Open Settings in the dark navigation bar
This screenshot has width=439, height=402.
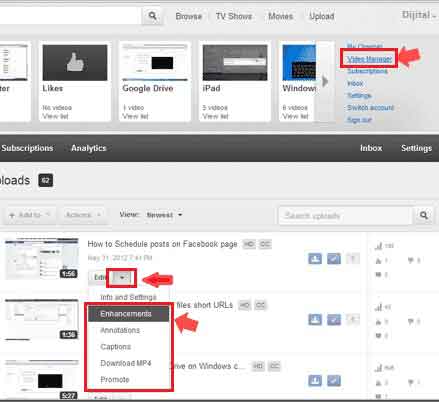(416, 148)
